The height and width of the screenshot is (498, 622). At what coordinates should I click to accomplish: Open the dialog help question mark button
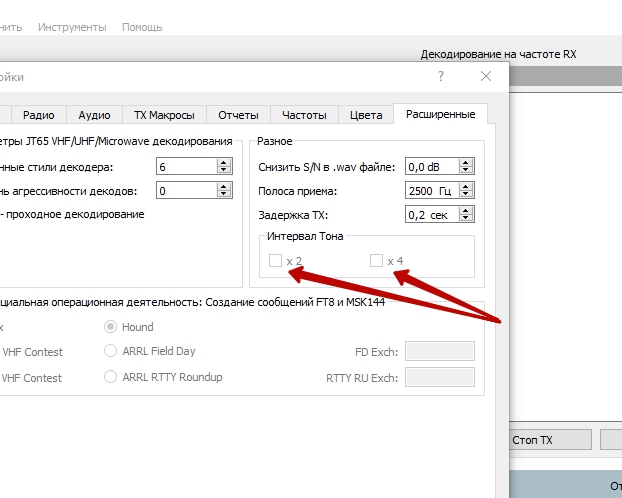[x=441, y=76]
